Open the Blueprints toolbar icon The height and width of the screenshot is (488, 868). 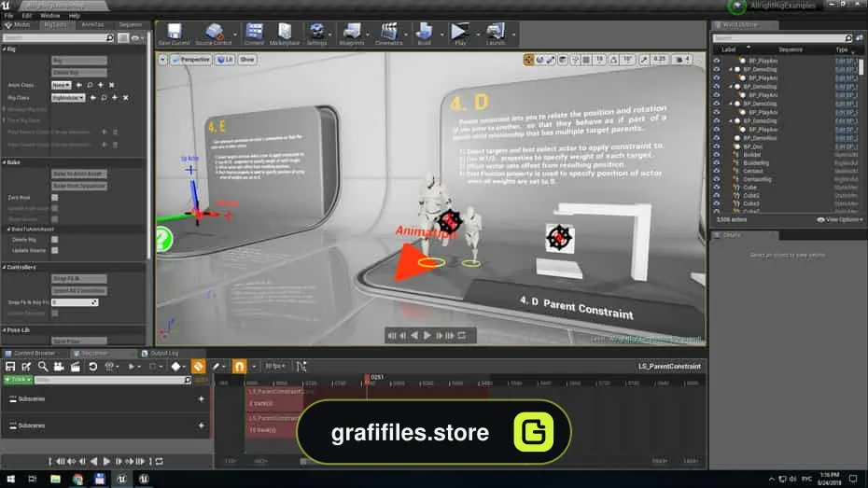pyautogui.click(x=352, y=35)
